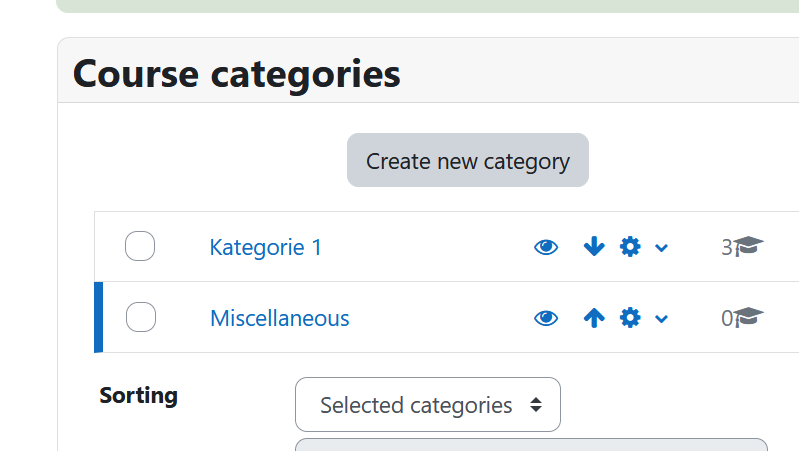Open the Selected categories sorting dropdown
Viewport: 799px width, 451px height.
click(x=428, y=405)
